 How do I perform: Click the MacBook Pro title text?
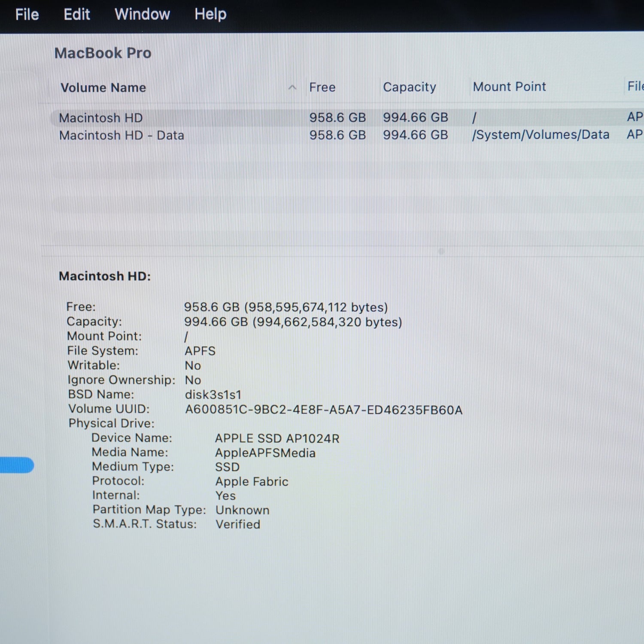click(103, 53)
